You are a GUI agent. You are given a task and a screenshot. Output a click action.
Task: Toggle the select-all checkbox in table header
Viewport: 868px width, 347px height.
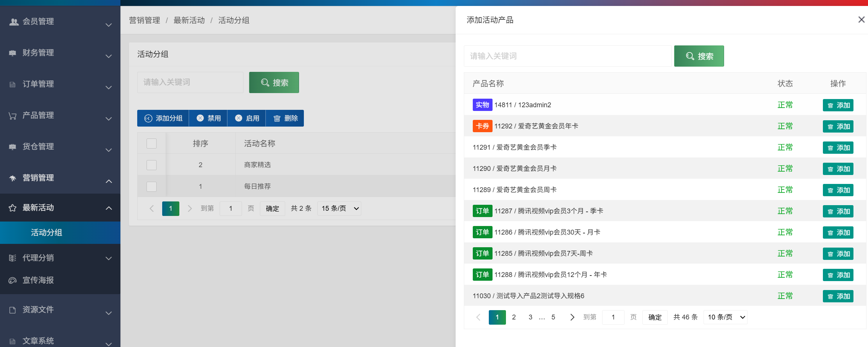click(x=151, y=144)
